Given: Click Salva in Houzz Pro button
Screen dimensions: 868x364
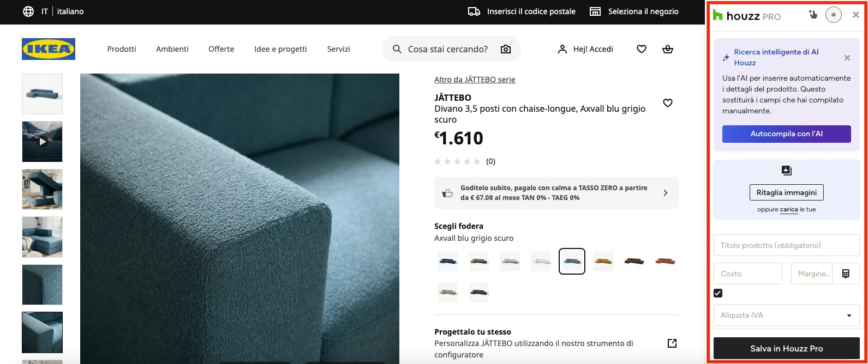Looking at the screenshot, I should tap(787, 348).
